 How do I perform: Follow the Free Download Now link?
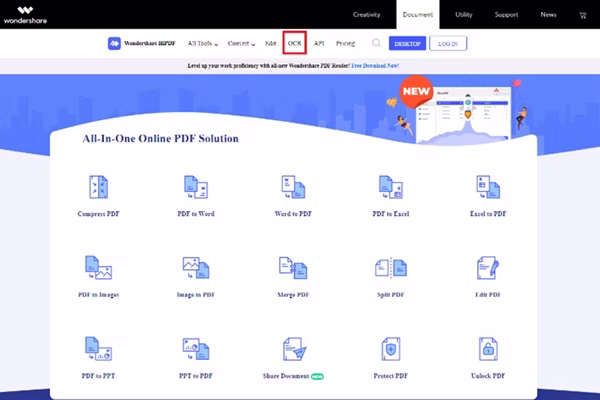coord(375,65)
